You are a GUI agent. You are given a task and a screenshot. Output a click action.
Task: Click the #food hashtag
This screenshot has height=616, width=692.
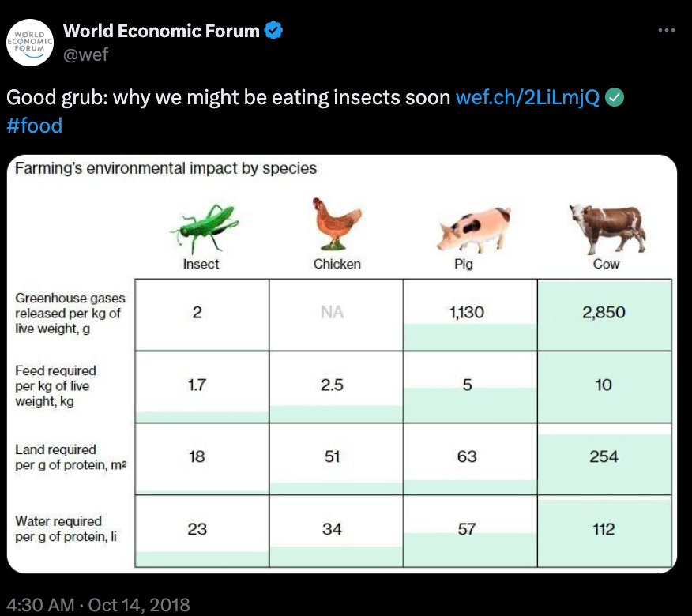tap(33, 125)
